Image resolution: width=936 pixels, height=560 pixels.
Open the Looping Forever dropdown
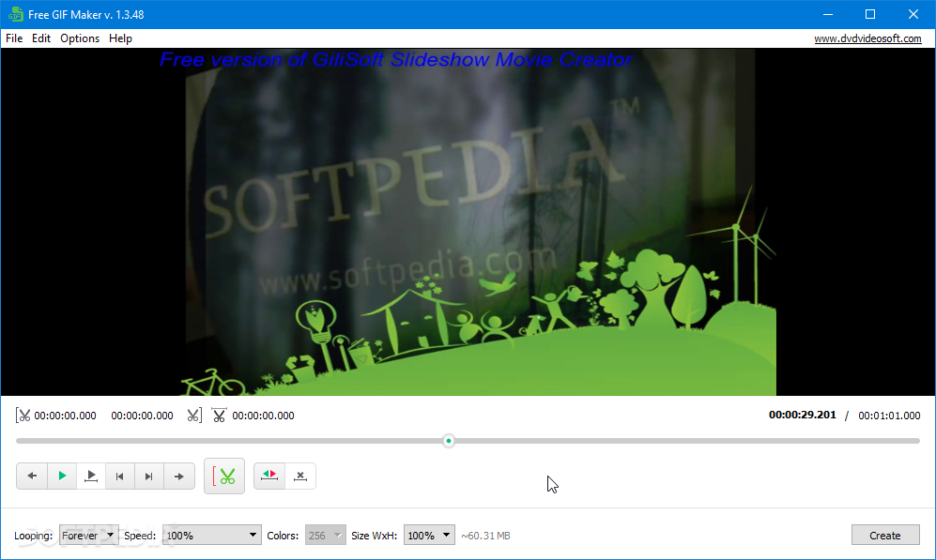click(88, 535)
